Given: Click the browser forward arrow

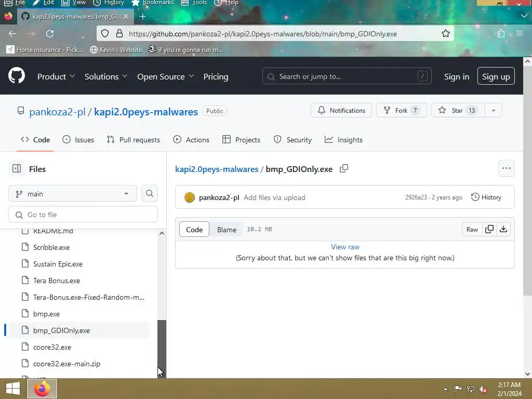Looking at the screenshot, I should point(31,34).
